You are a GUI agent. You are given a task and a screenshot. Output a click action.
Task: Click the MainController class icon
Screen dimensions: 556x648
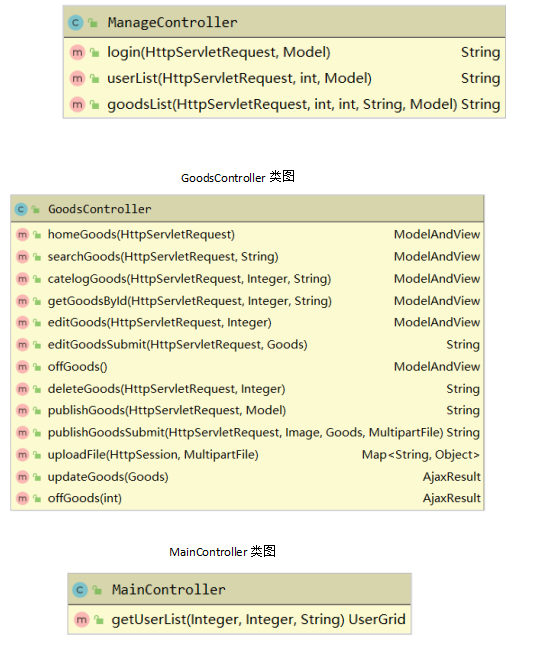(x=80, y=589)
